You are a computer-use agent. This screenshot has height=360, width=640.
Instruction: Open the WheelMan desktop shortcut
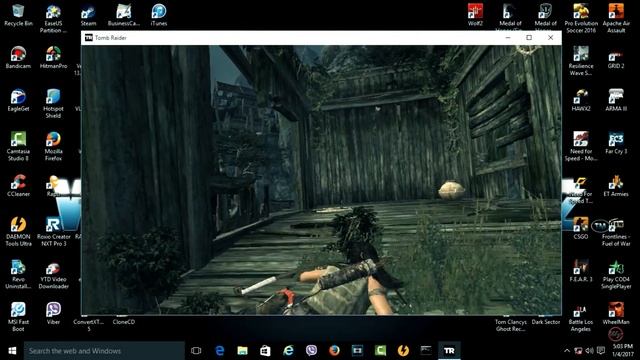click(x=616, y=314)
